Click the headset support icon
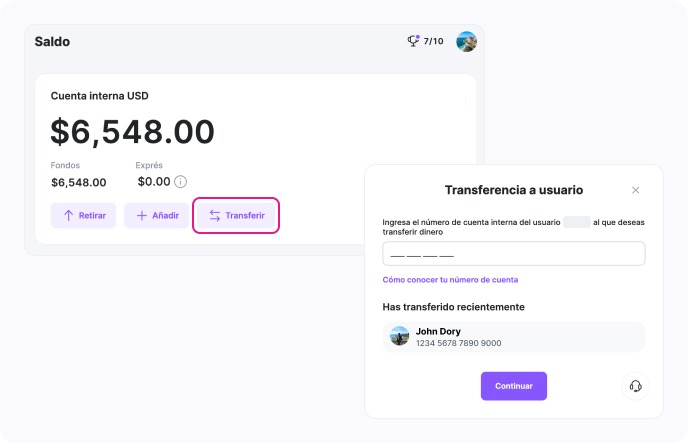The width and height of the screenshot is (688, 443). [634, 386]
